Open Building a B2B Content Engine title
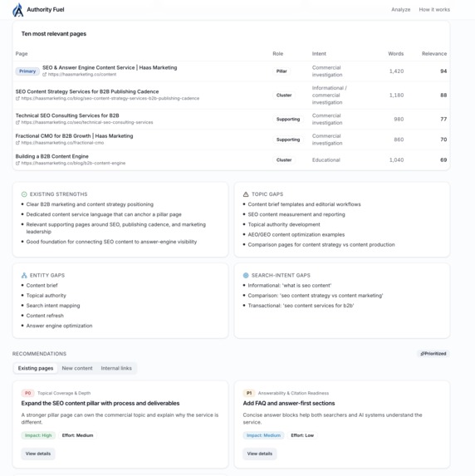The width and height of the screenshot is (475, 476). 51,156
